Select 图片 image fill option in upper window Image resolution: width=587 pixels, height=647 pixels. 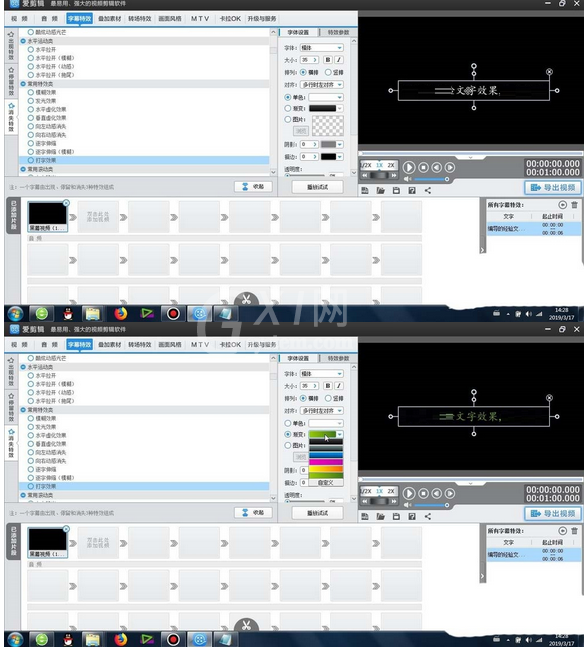[x=288, y=119]
